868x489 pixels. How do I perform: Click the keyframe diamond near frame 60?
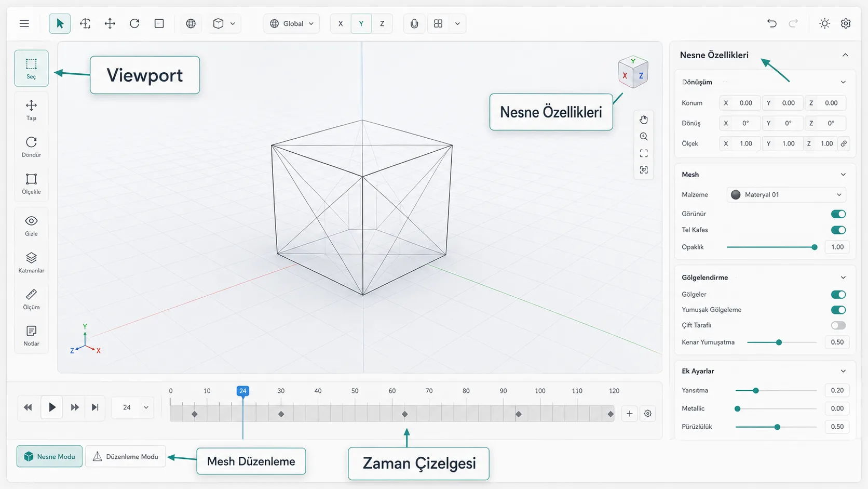point(405,414)
